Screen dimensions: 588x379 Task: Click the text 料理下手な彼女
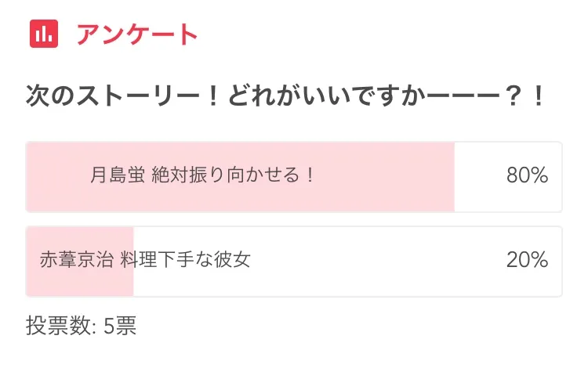pyautogui.click(x=186, y=260)
